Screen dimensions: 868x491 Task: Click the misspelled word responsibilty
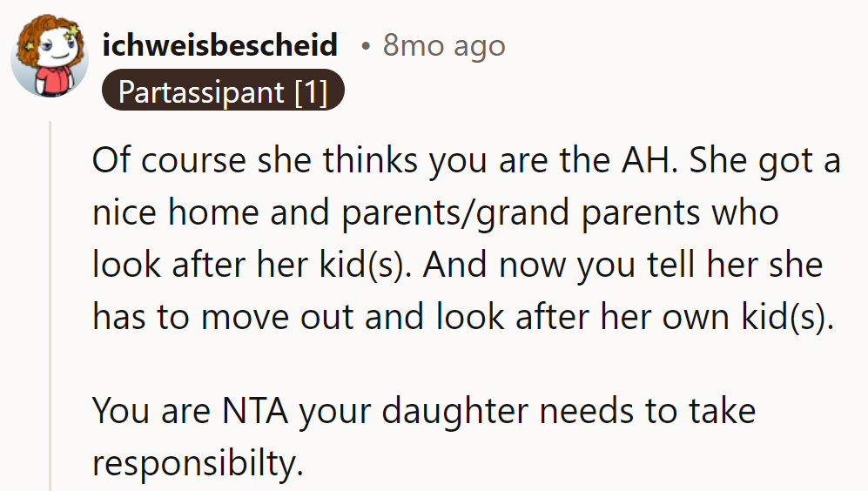(198, 463)
